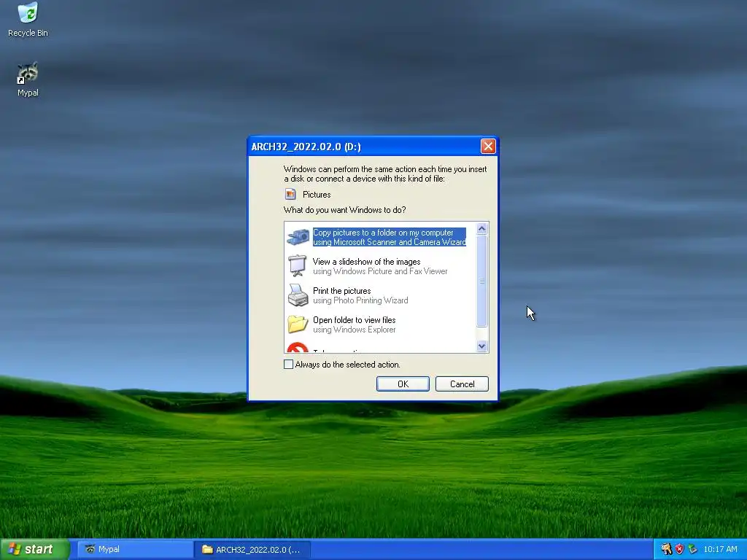Click the security shield tray icon
Screen dimensions: 747x560
(679, 549)
